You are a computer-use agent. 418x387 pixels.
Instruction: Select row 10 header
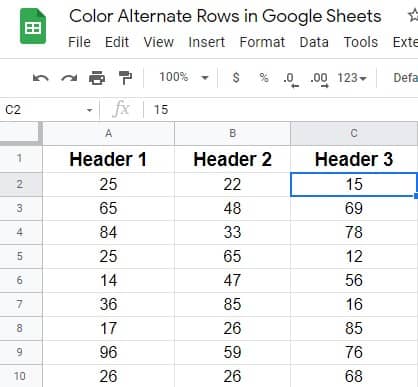pyautogui.click(x=21, y=376)
